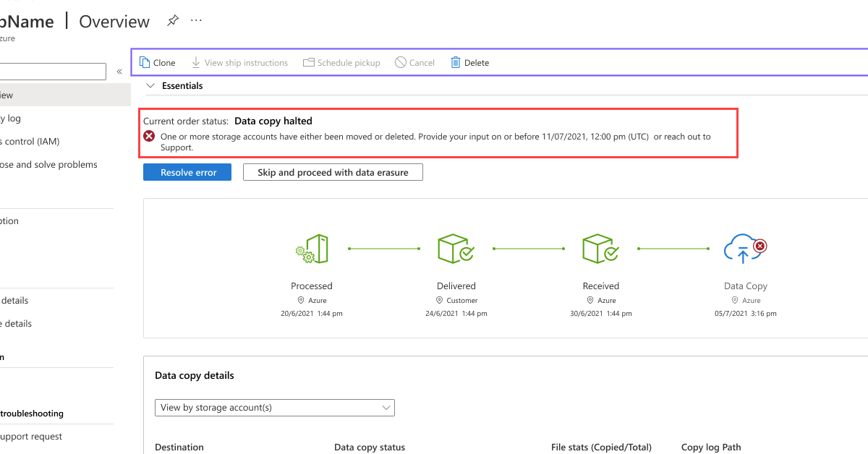Click the View ship instructions download icon
Viewport: 868px width, 454px height.
point(195,62)
